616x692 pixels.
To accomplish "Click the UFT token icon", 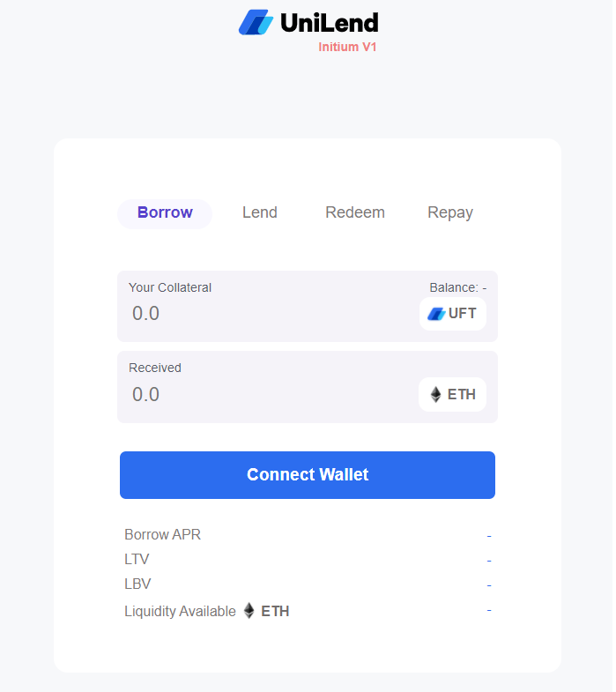I will [436, 314].
